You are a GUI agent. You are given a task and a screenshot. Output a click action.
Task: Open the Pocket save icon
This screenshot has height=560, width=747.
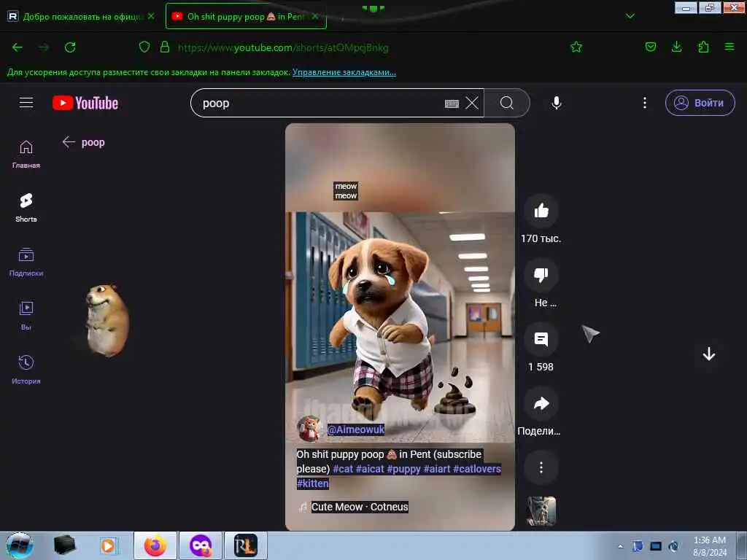[650, 47]
